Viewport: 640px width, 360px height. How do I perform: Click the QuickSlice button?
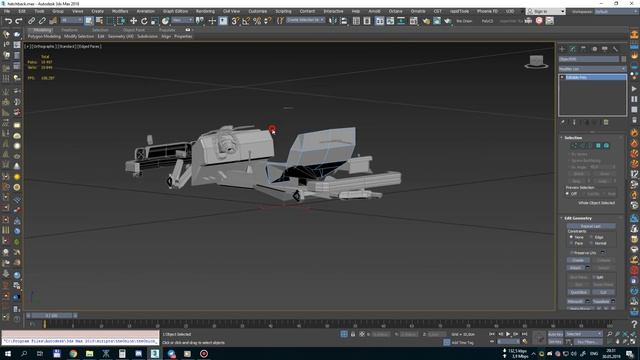(578, 292)
